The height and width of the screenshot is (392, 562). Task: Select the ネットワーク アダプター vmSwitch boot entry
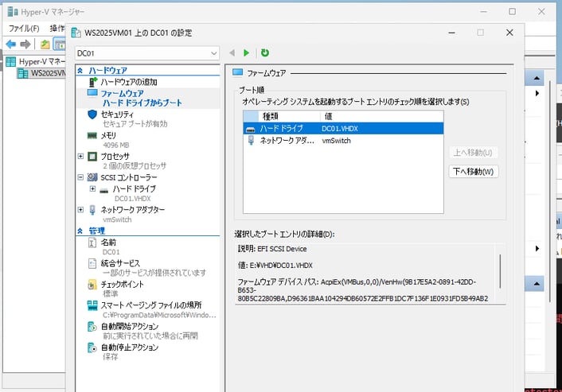343,141
